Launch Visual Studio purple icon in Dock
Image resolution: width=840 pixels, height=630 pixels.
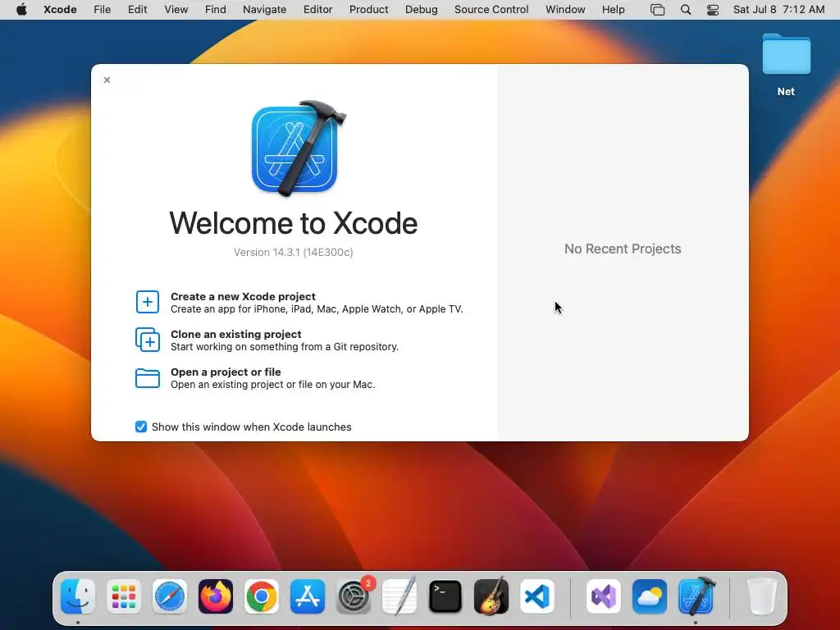[x=604, y=596]
